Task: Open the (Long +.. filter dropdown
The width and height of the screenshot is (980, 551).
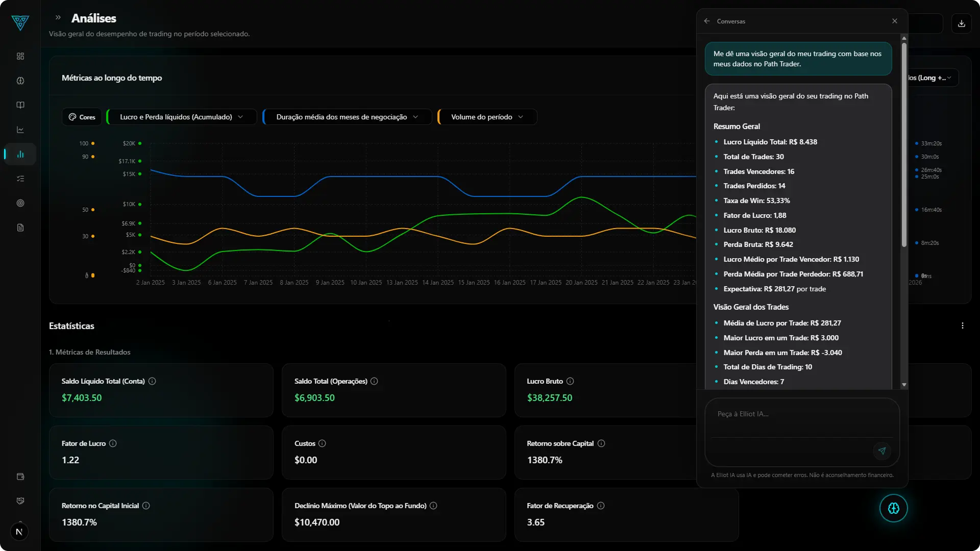Action: 929,78
